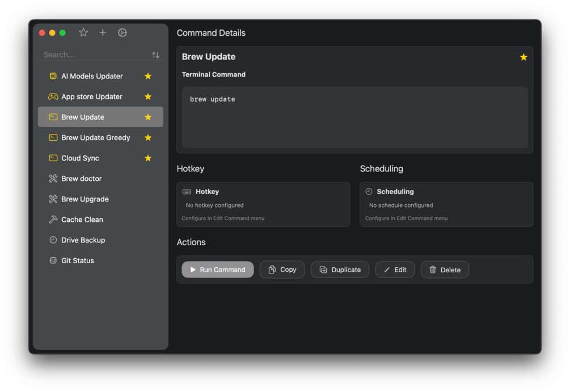
Task: Toggle the App store Updater favorite star
Action: click(148, 97)
